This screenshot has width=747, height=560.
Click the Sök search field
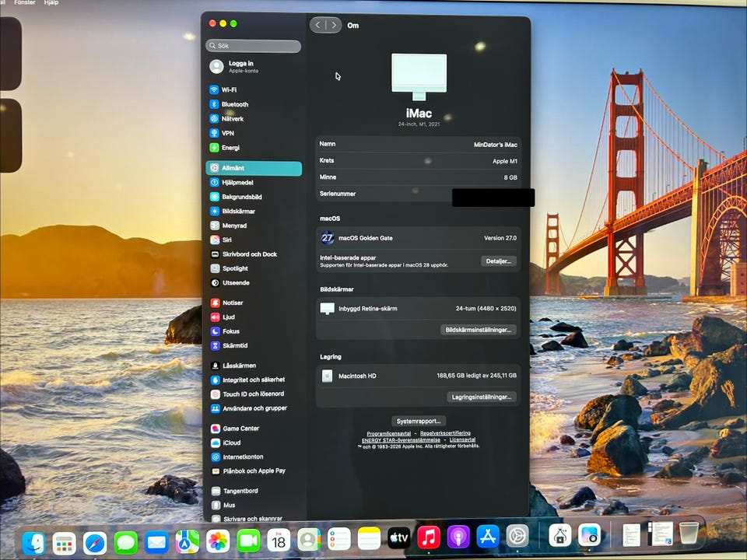pos(254,46)
